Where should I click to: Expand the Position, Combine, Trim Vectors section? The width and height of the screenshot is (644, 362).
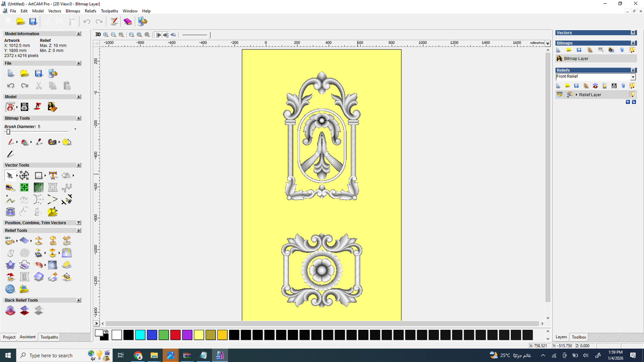(79, 223)
